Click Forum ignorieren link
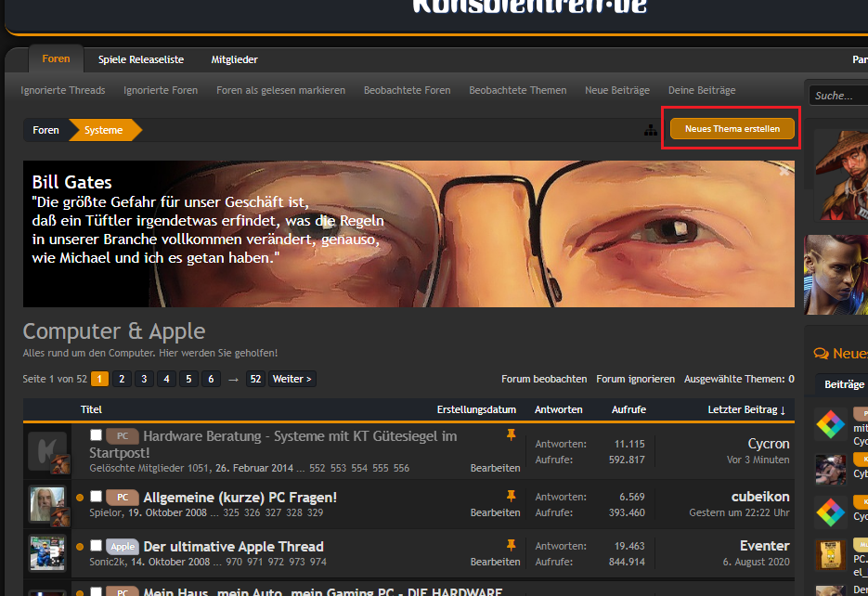This screenshot has height=596, width=868. 635,379
